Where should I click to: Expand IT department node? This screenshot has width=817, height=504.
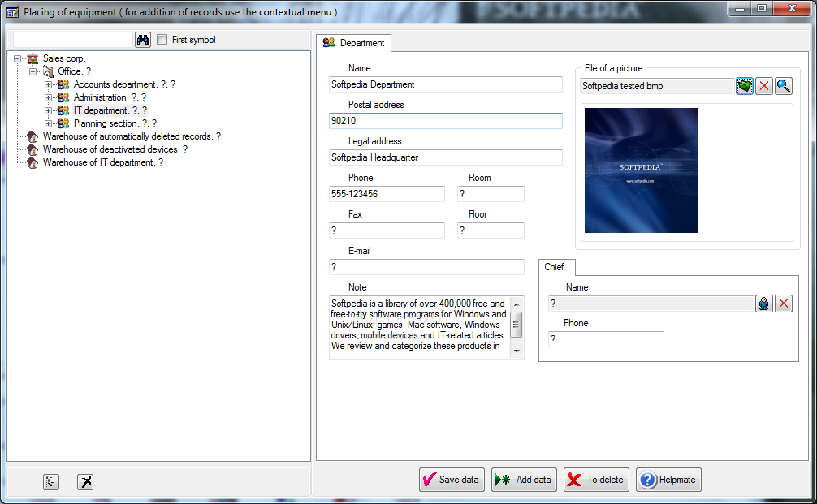click(48, 111)
